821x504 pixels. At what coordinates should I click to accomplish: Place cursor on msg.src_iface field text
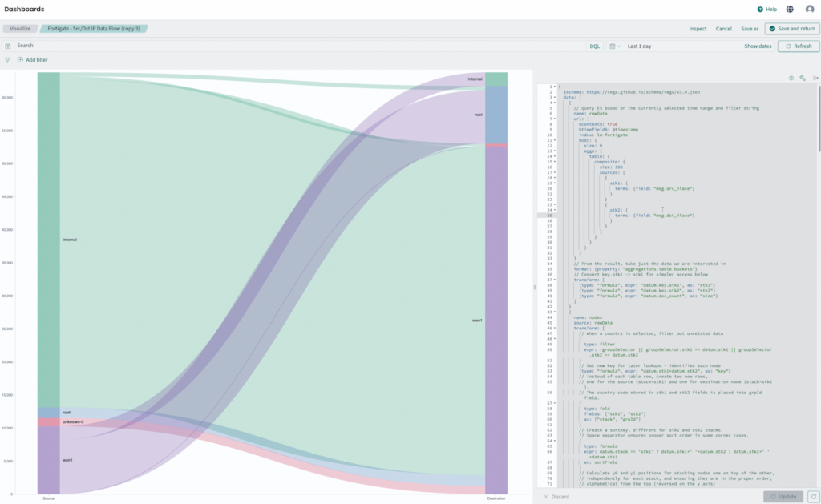click(x=673, y=188)
